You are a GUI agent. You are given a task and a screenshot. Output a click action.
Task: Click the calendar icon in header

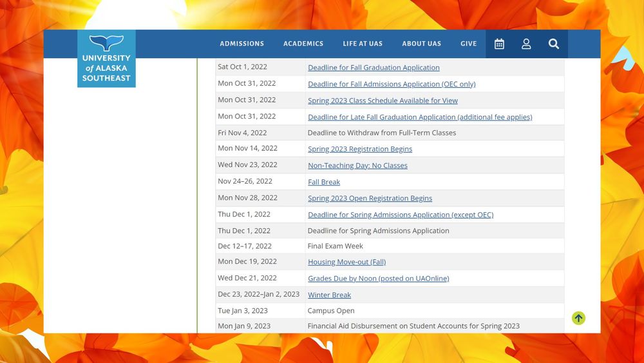tap(499, 44)
